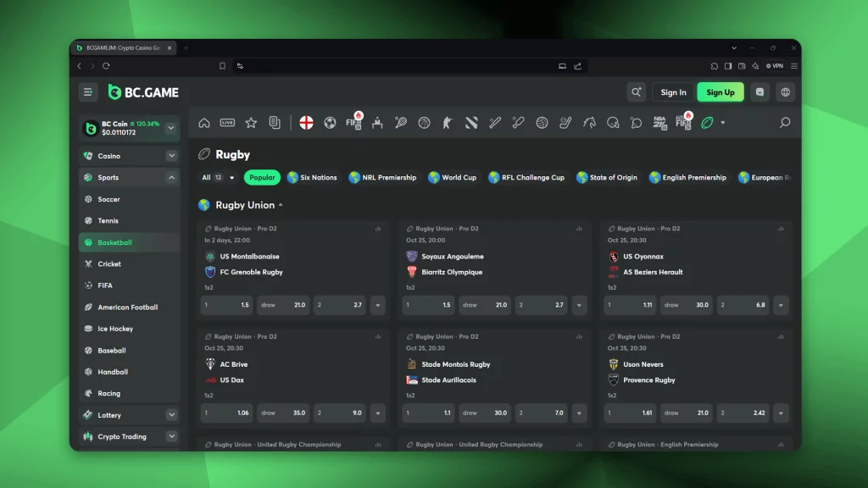Bet 1 at 1.11 on US Oyonnax
The image size is (868, 488).
[x=630, y=305]
